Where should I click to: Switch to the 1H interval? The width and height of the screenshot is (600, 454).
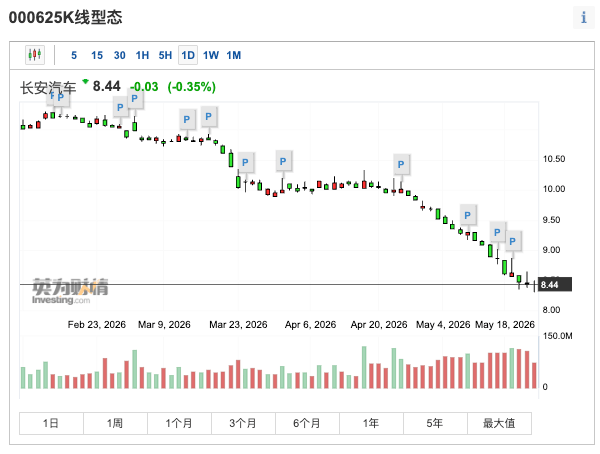[x=142, y=56]
